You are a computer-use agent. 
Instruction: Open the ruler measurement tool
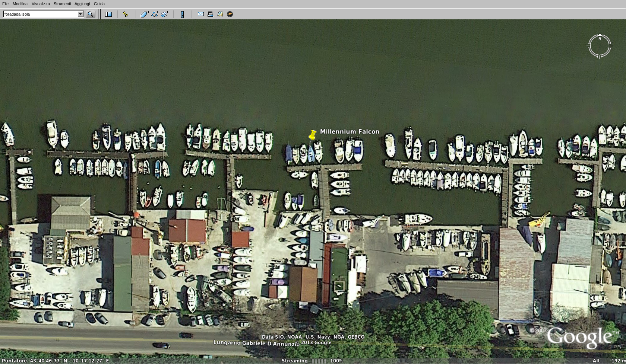[182, 14]
